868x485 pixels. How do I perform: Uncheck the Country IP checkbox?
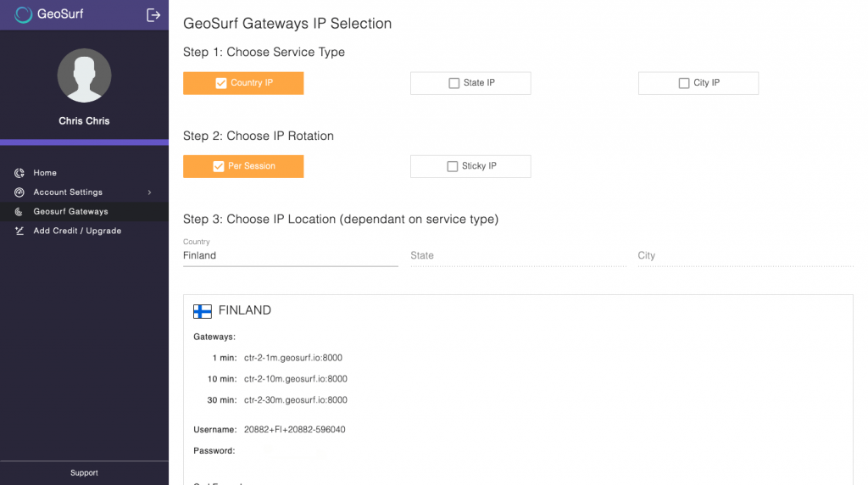221,83
